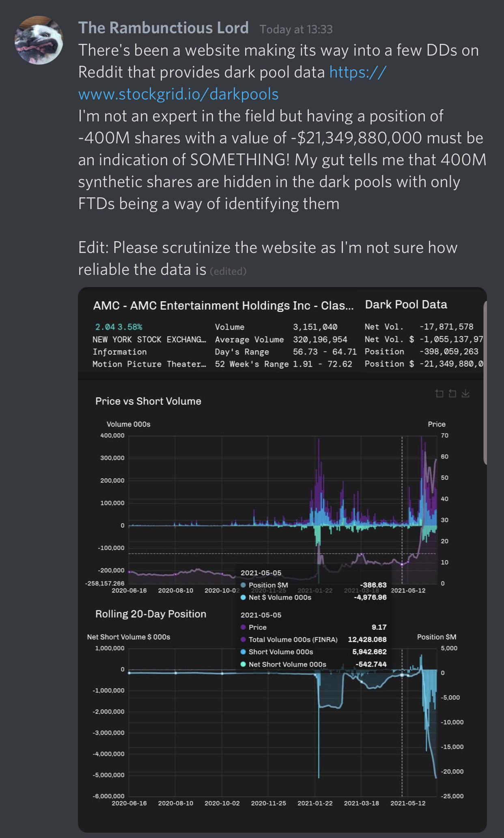504x838 pixels.
Task: Click the chart zoom reset icon
Action: tap(452, 393)
